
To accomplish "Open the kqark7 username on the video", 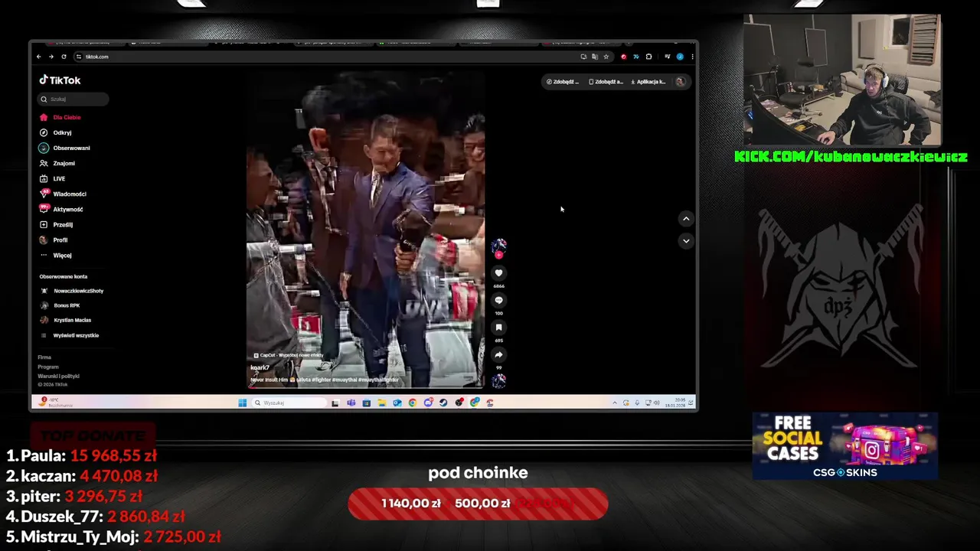I will 260,367.
